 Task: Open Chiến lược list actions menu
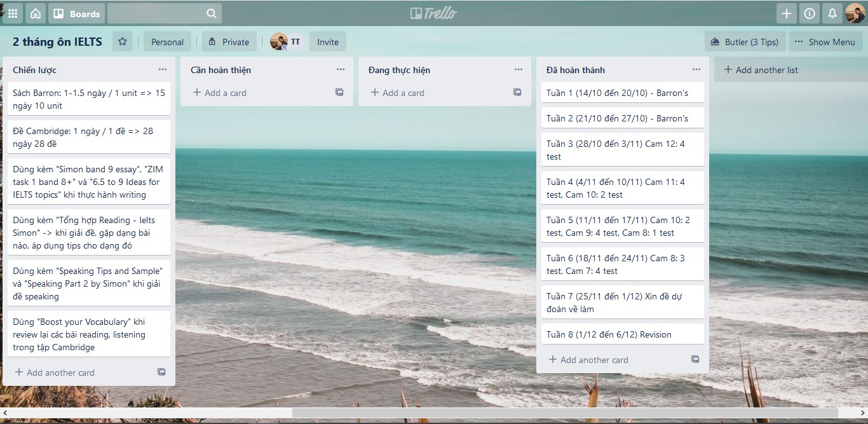click(x=163, y=70)
